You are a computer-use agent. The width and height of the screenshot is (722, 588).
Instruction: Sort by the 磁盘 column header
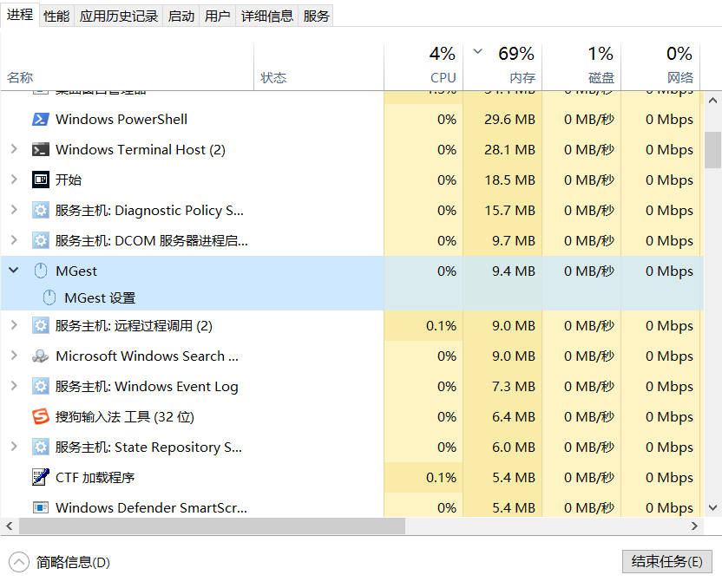581,67
